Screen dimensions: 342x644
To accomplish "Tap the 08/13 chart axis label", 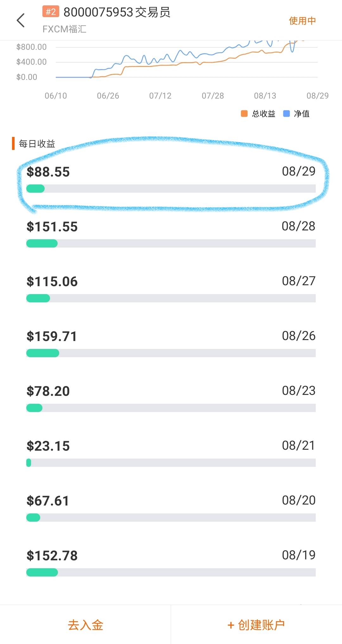I will (265, 96).
